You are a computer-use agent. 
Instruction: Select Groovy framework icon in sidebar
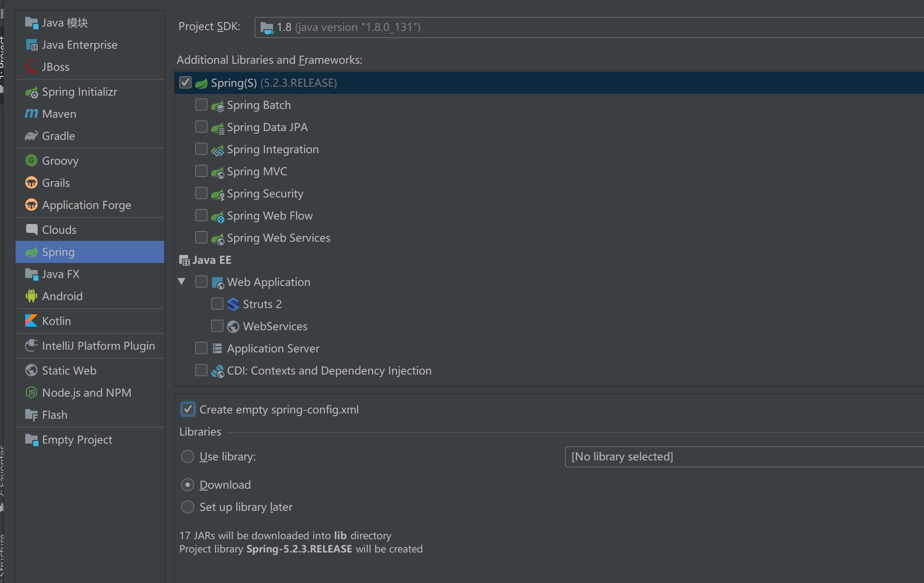(x=32, y=160)
